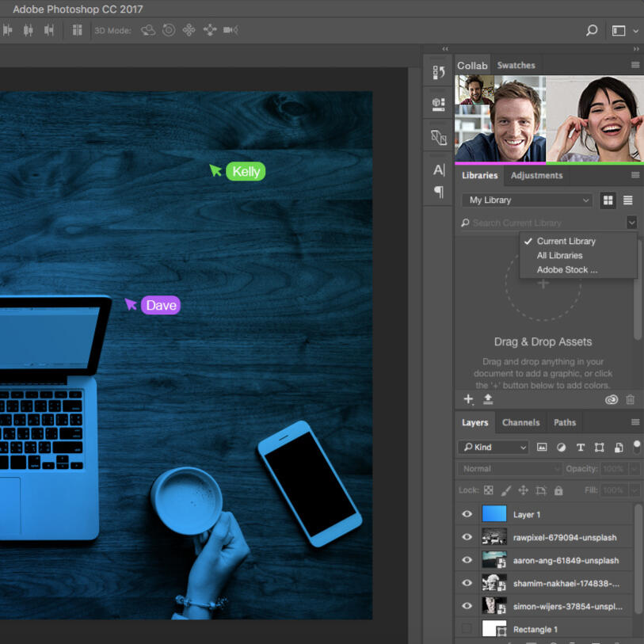Open the My Library dropdown
Image resolution: width=644 pixels, height=644 pixels.
[x=528, y=200]
